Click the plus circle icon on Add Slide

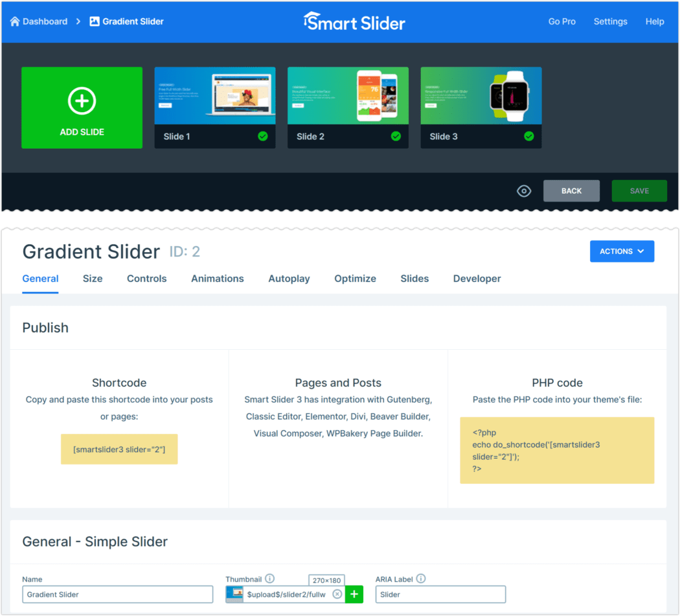point(82,100)
